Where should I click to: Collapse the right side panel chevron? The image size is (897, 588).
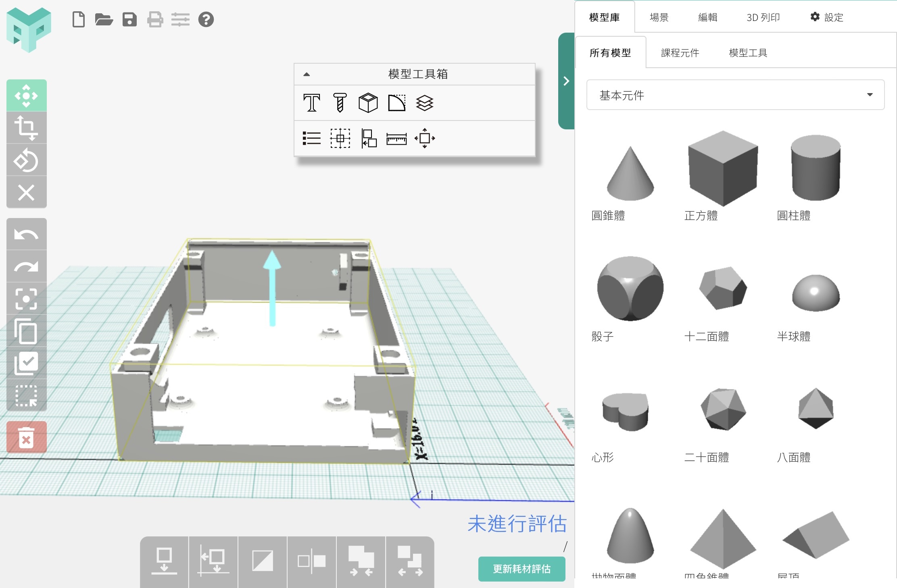pyautogui.click(x=566, y=81)
